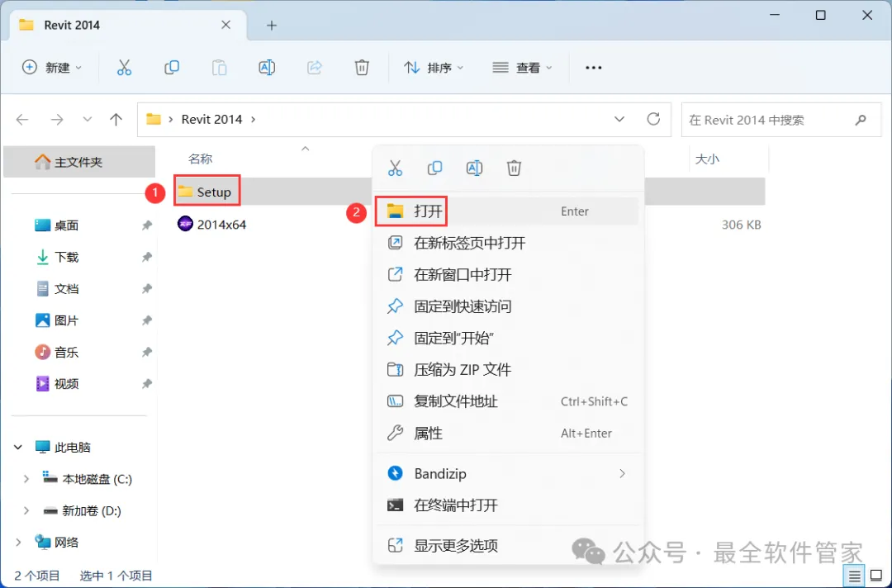Choose 复制文件地址

coord(507,401)
